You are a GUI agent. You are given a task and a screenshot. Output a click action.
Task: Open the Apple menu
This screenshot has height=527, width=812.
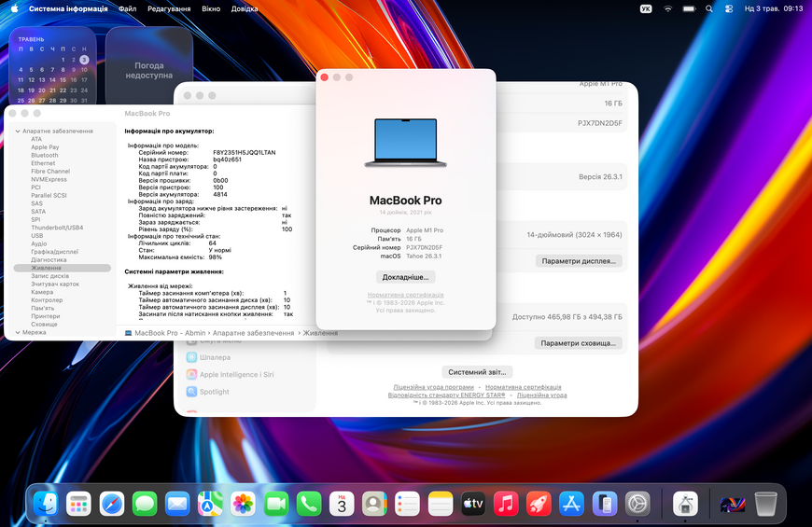point(14,8)
